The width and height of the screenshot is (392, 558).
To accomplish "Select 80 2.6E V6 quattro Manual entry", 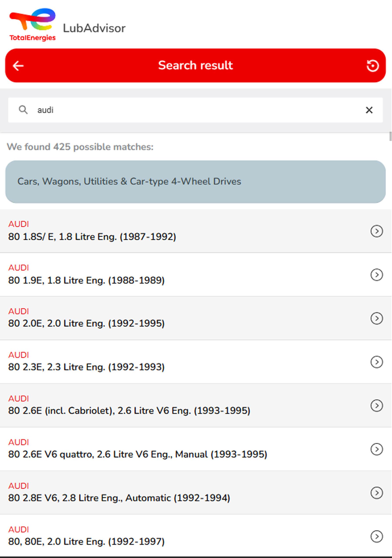I will click(196, 449).
